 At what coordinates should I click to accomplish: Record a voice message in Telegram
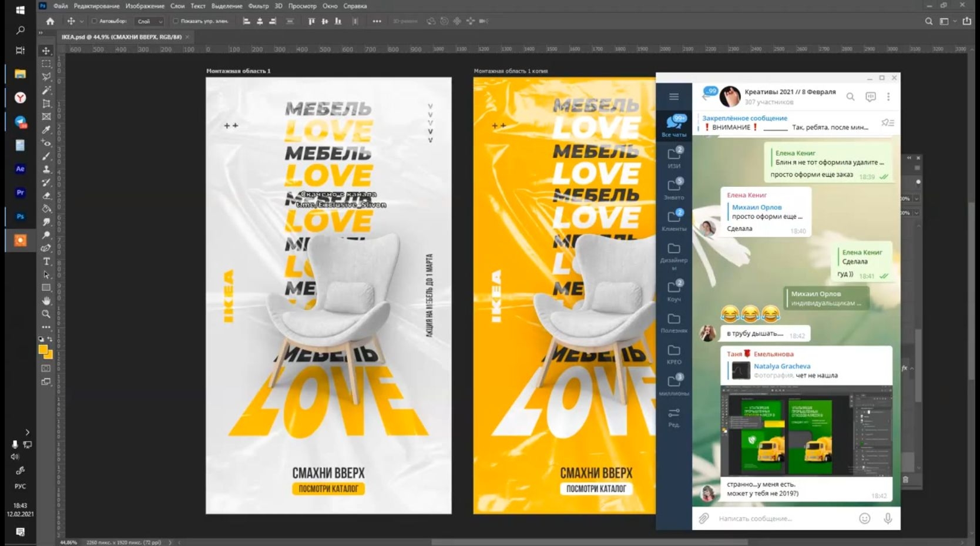point(888,518)
